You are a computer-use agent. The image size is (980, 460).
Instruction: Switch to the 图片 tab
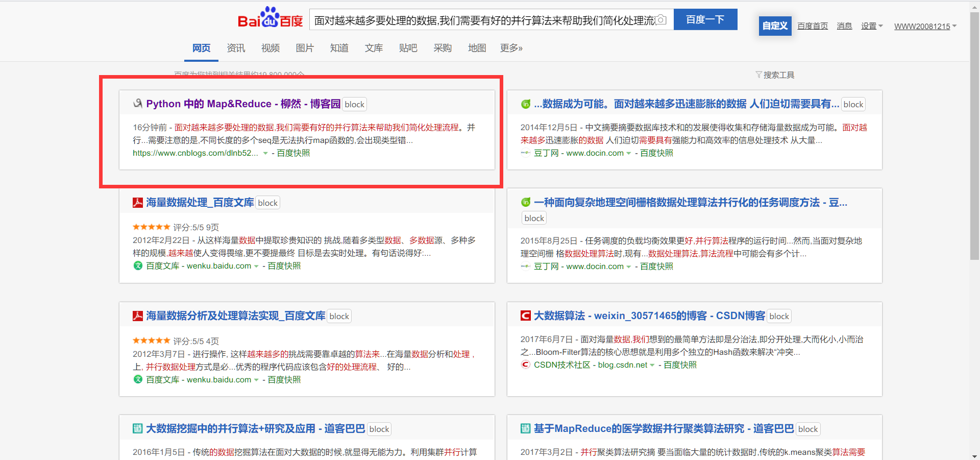(305, 48)
